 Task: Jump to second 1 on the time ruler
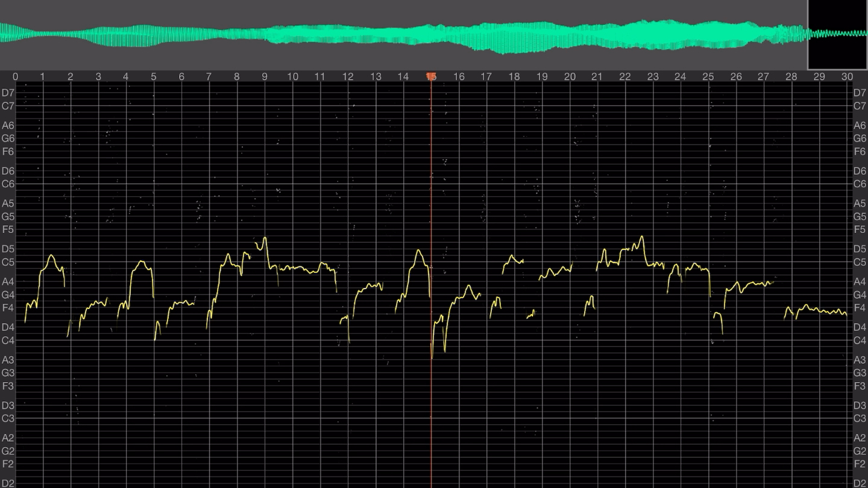(43, 77)
